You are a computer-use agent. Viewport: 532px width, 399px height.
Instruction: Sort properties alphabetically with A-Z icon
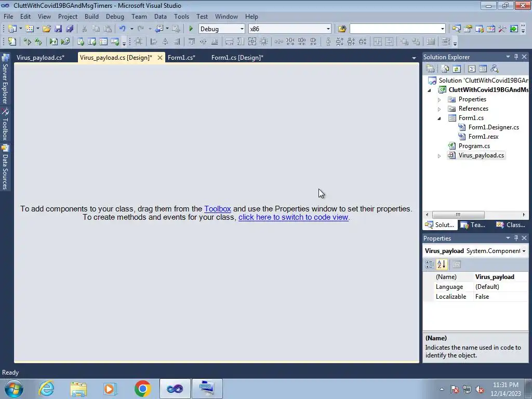[442, 264]
